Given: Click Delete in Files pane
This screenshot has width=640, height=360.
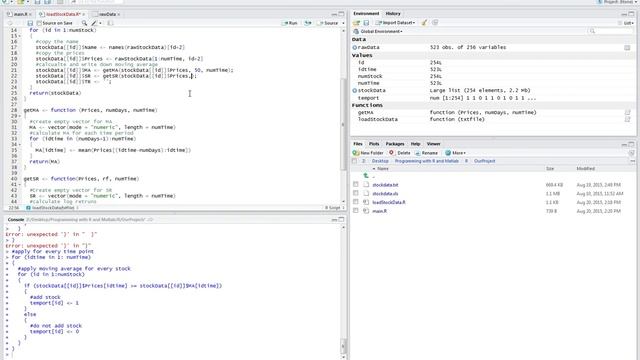Looking at the screenshot, I should click(x=400, y=153).
